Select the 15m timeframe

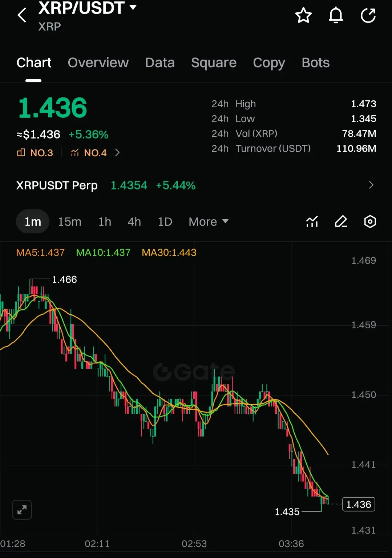70,221
